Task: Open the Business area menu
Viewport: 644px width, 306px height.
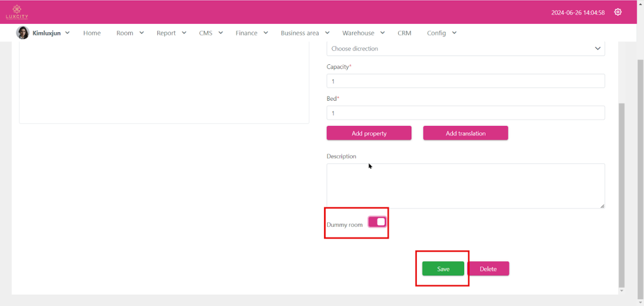Action: pos(304,33)
